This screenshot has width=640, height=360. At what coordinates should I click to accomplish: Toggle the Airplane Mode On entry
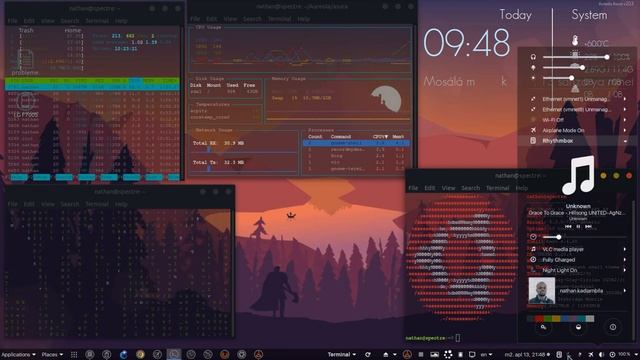(x=578, y=130)
